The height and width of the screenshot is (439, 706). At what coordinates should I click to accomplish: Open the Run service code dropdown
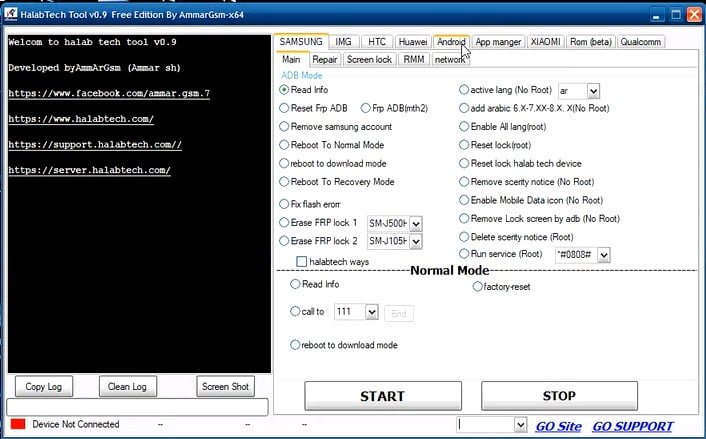603,255
